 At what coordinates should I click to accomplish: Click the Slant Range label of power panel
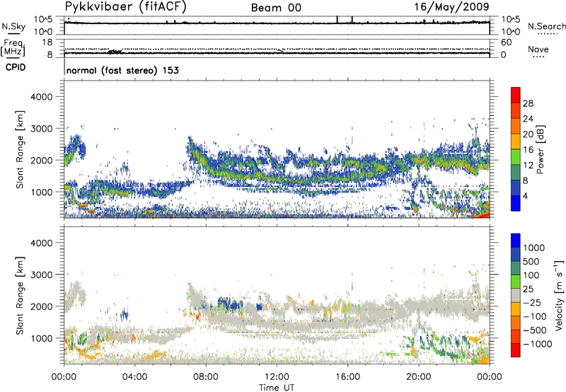pyautogui.click(x=20, y=149)
